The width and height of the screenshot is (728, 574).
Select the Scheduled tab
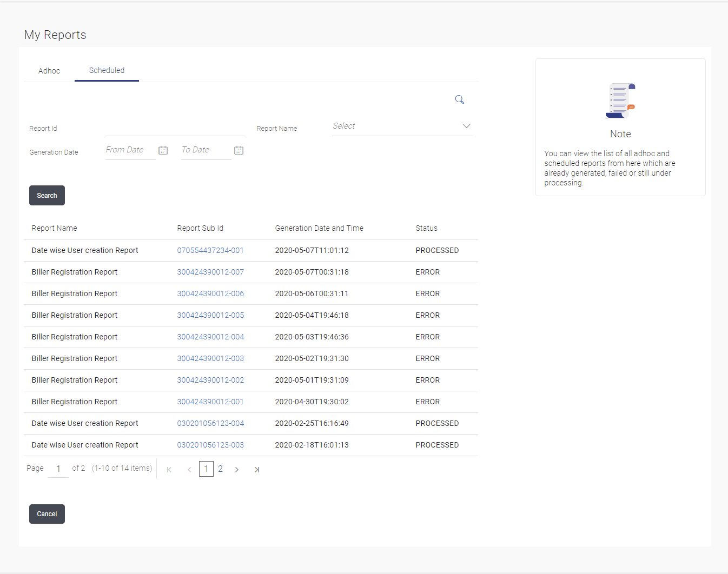click(x=107, y=70)
